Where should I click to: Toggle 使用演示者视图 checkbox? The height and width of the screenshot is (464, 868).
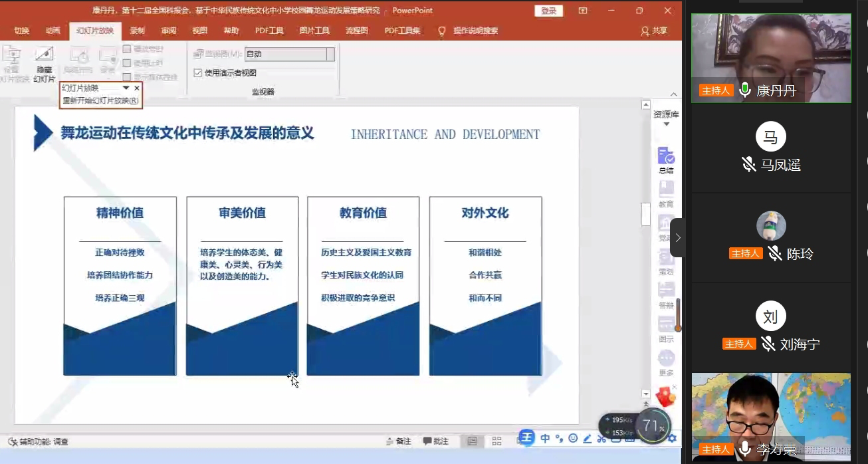pos(198,73)
